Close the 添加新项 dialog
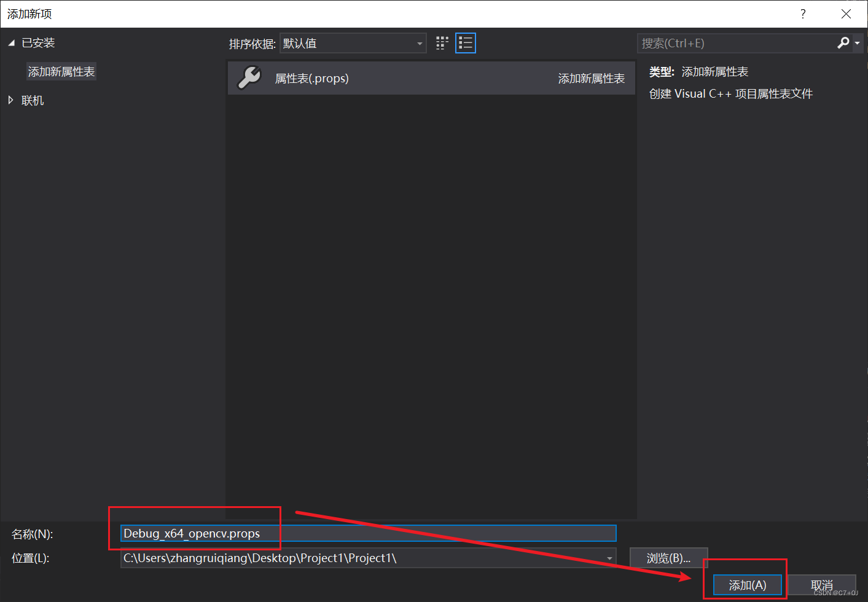This screenshot has width=868, height=602. pos(846,14)
